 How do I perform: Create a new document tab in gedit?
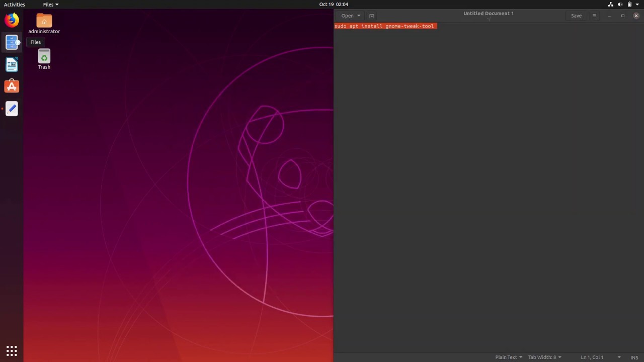[372, 16]
